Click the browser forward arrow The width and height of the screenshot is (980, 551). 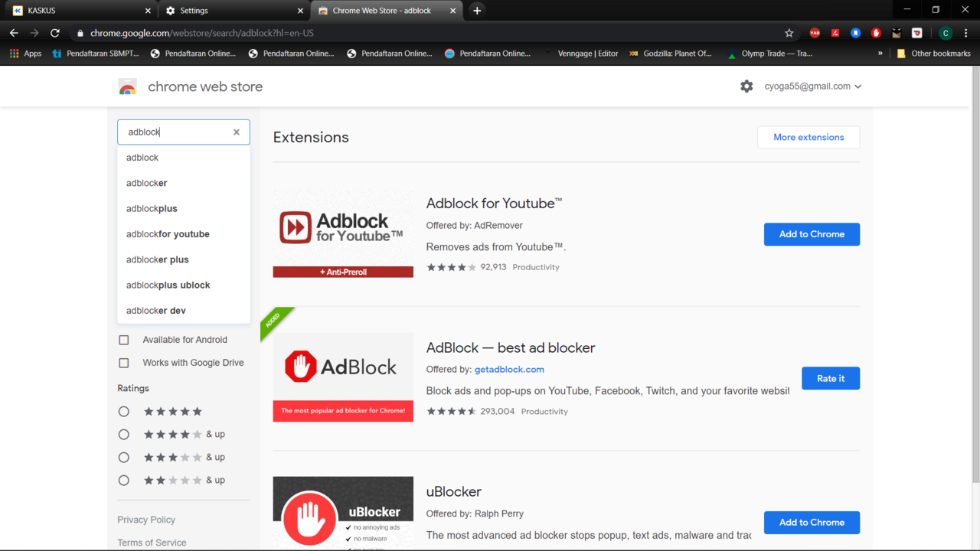(x=34, y=33)
